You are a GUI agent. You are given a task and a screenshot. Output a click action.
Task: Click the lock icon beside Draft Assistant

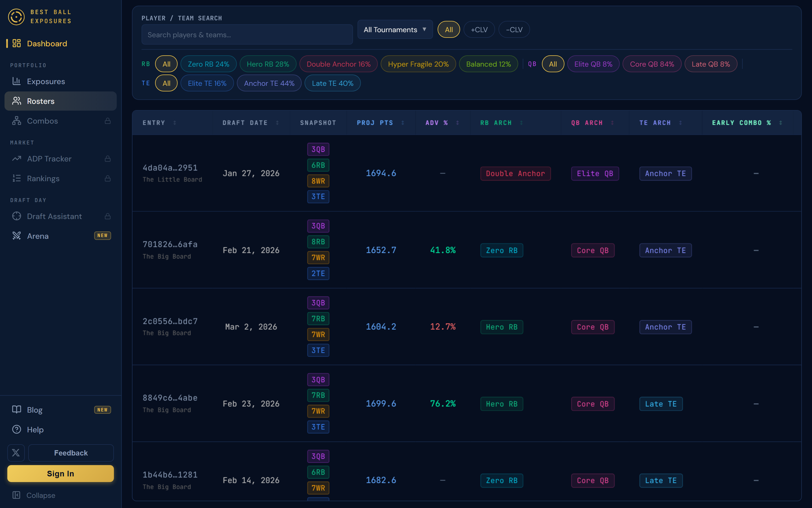pyautogui.click(x=108, y=216)
